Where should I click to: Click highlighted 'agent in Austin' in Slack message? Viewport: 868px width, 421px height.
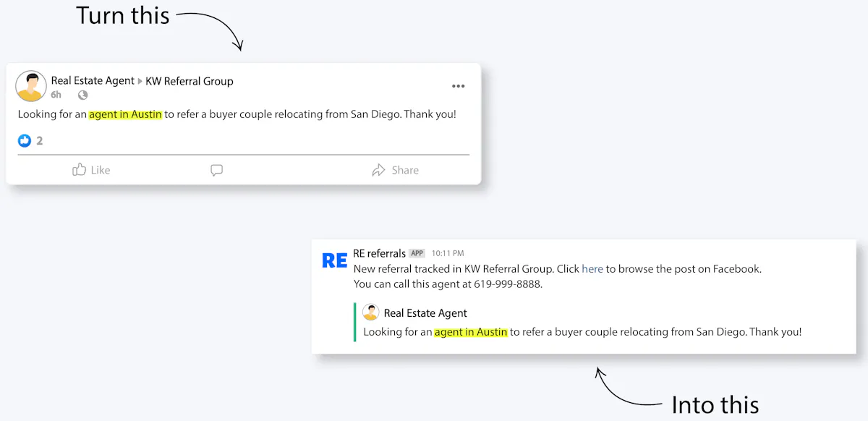pyautogui.click(x=471, y=332)
